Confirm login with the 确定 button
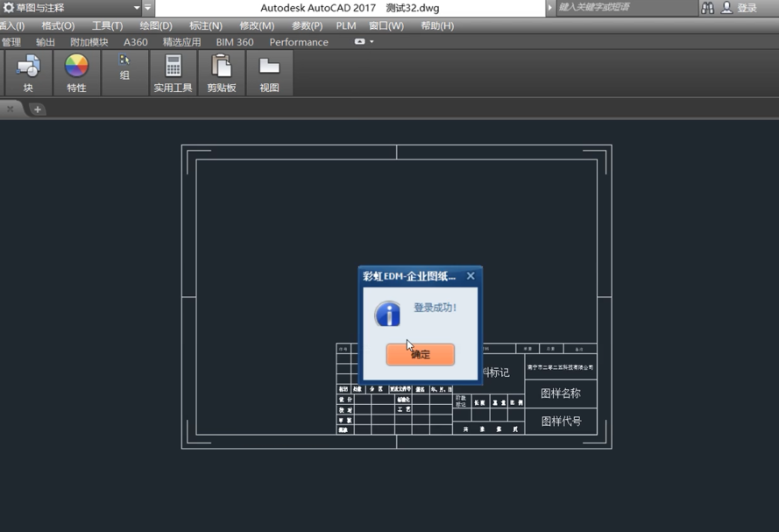 (x=420, y=354)
